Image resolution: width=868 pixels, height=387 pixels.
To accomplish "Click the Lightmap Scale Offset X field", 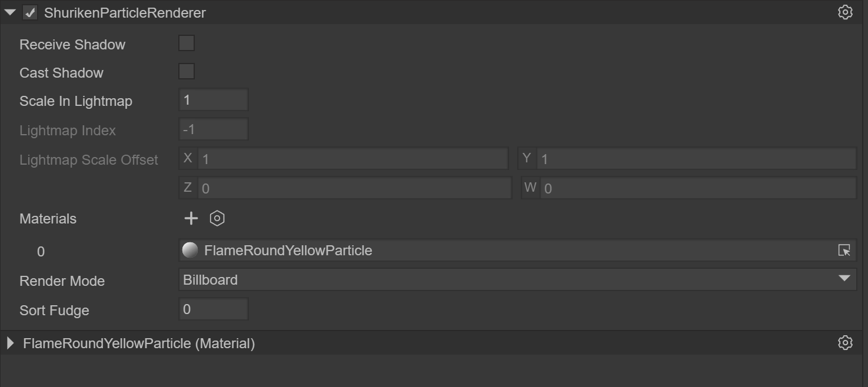I will 352,159.
